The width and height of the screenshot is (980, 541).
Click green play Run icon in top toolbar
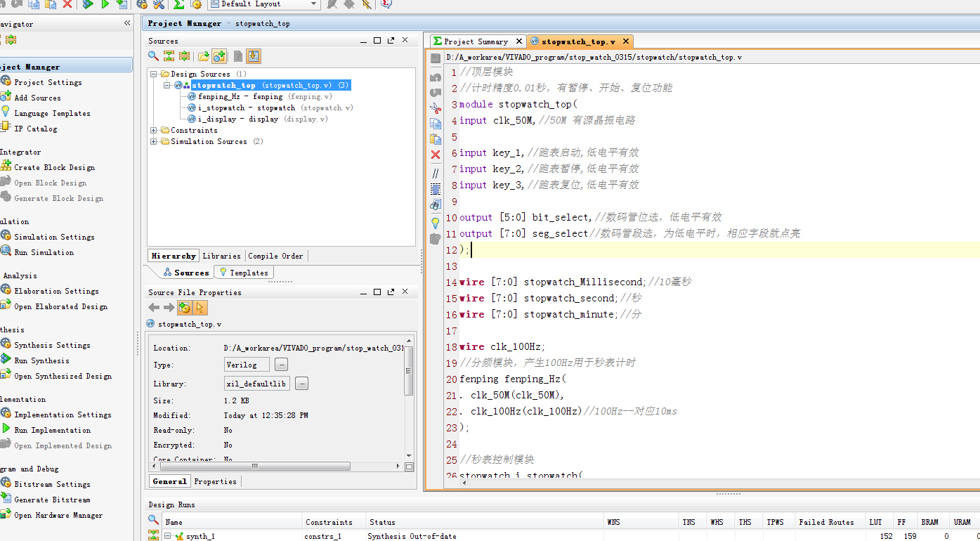click(x=105, y=4)
